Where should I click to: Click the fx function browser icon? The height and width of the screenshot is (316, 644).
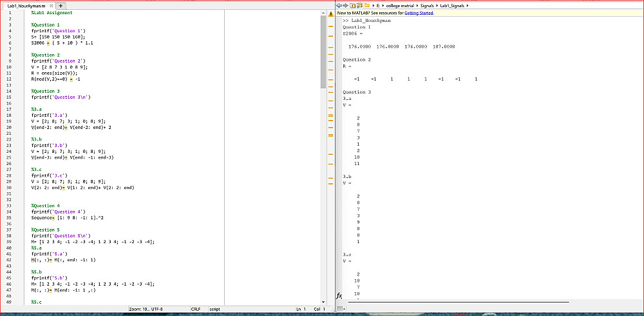coord(339,296)
